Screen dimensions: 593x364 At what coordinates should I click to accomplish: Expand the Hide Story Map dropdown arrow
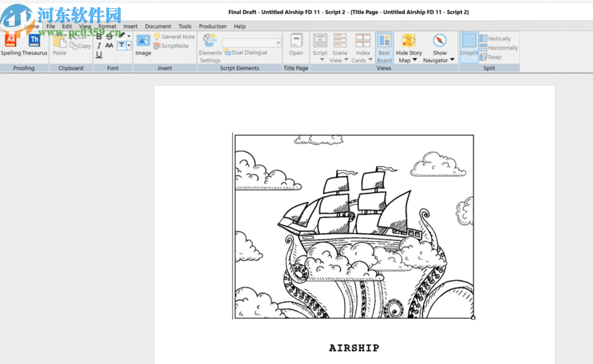[x=414, y=61]
